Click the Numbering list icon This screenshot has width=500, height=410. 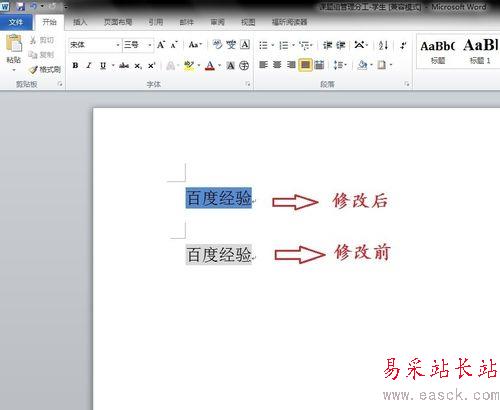(284, 45)
